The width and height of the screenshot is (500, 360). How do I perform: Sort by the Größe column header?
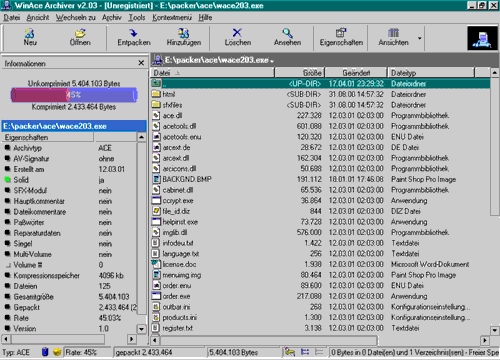click(299, 72)
